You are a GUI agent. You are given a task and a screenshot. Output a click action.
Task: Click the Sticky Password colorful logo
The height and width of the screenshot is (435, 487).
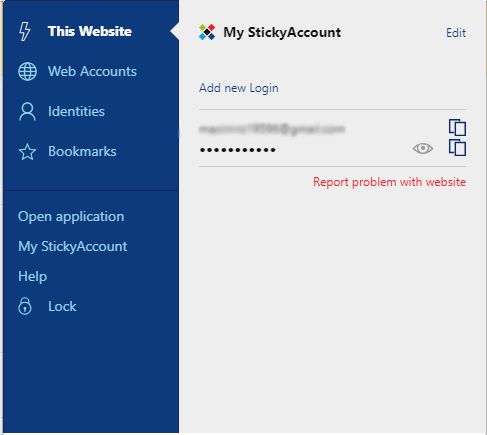point(207,32)
